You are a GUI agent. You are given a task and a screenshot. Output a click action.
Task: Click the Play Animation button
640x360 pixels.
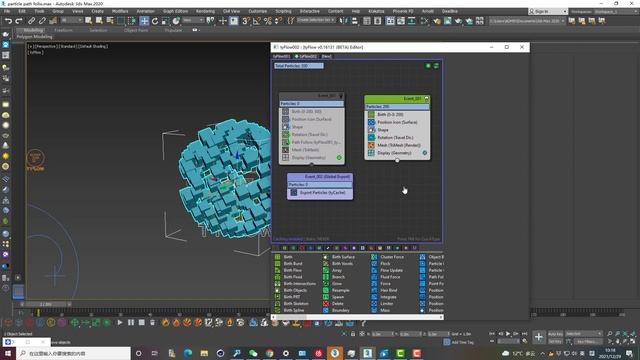pyautogui.click(x=508, y=334)
